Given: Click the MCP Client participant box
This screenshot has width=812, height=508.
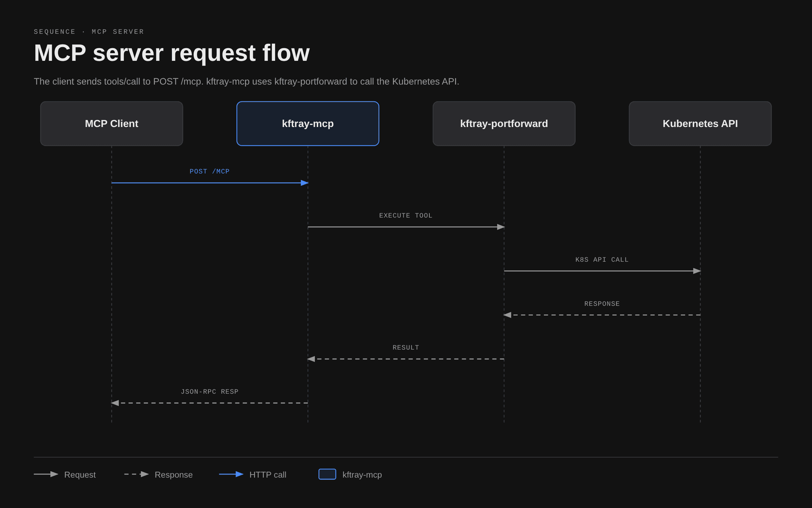Looking at the screenshot, I should [x=112, y=124].
